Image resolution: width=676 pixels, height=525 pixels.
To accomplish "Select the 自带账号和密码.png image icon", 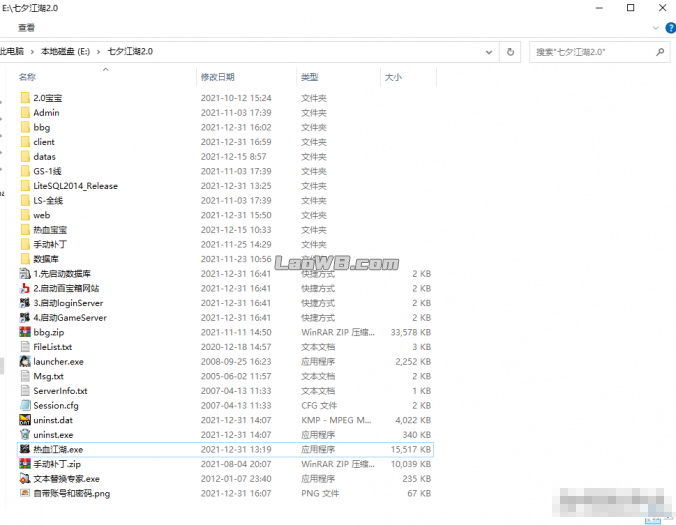I will click(25, 494).
